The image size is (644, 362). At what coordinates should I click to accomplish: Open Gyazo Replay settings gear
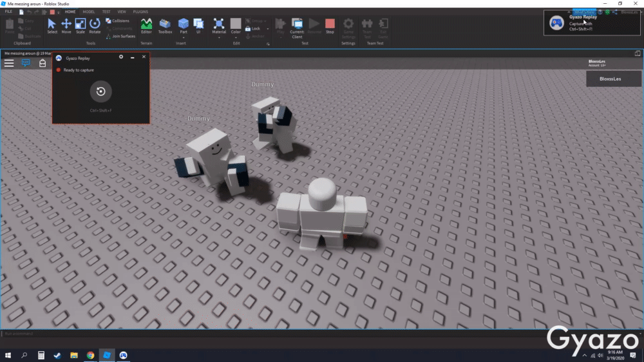[121, 57]
